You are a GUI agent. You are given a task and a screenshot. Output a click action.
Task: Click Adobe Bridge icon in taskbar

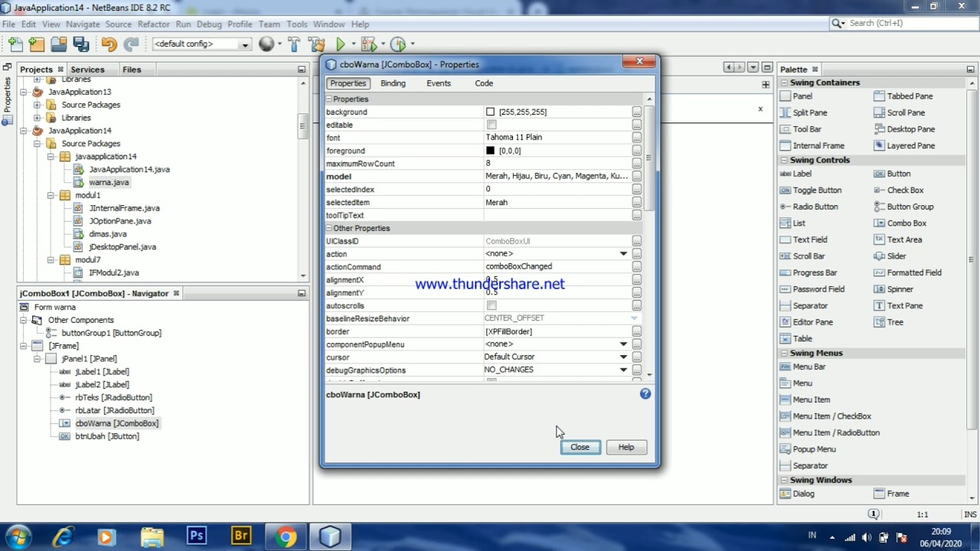click(x=241, y=536)
